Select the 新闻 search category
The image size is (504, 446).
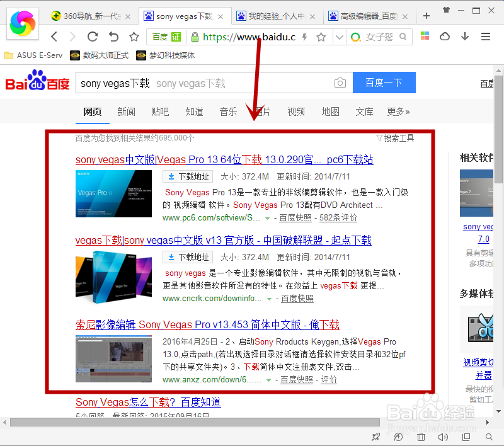(126, 112)
